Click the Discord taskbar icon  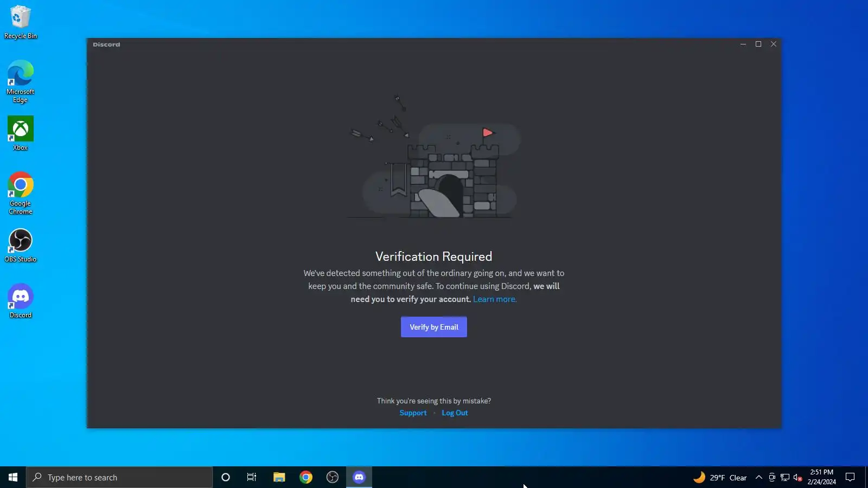[359, 477]
